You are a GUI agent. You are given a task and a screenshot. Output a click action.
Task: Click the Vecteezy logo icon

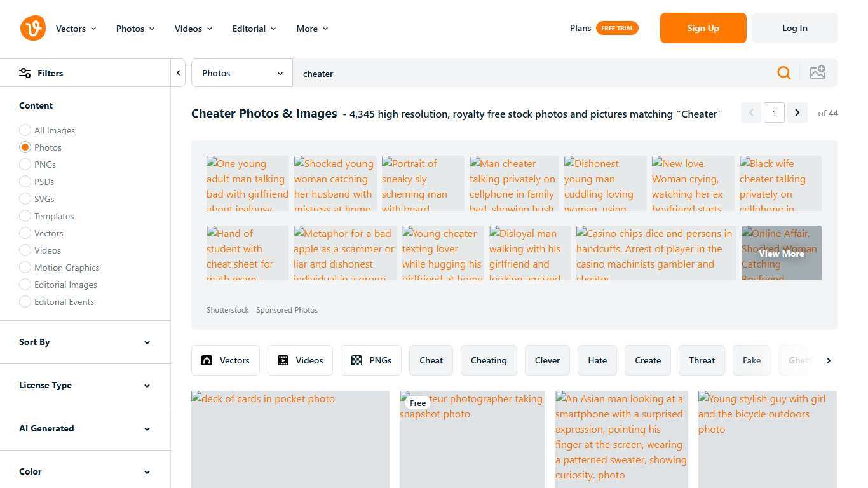[x=32, y=28]
